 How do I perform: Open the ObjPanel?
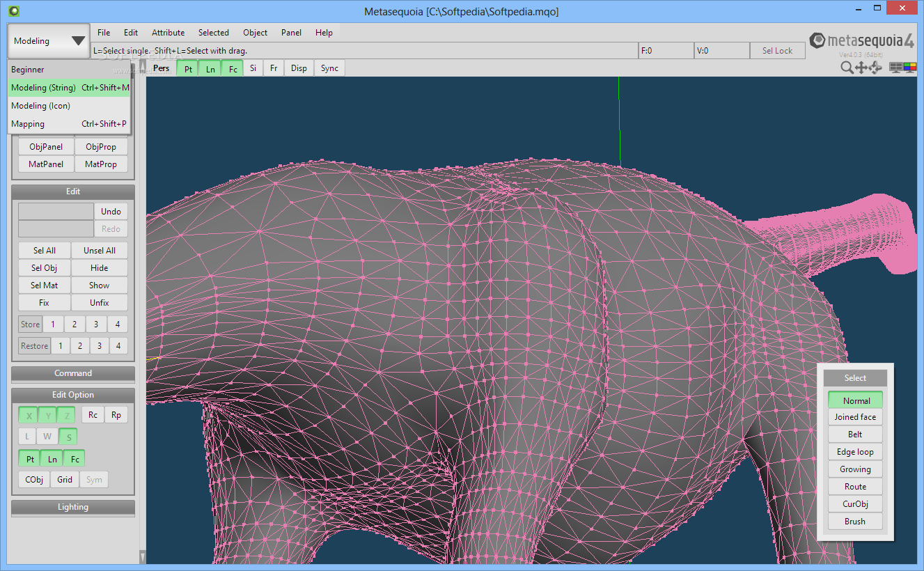(46, 147)
